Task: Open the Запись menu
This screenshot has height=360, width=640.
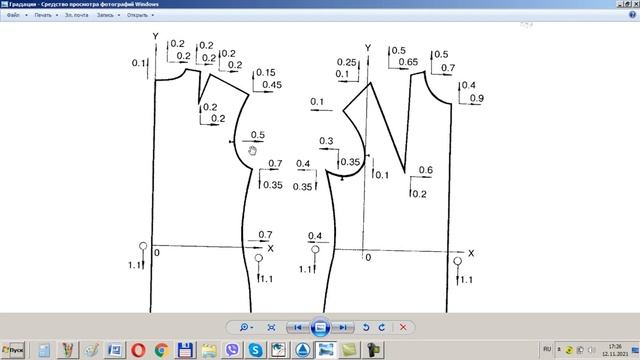Action: [105, 15]
